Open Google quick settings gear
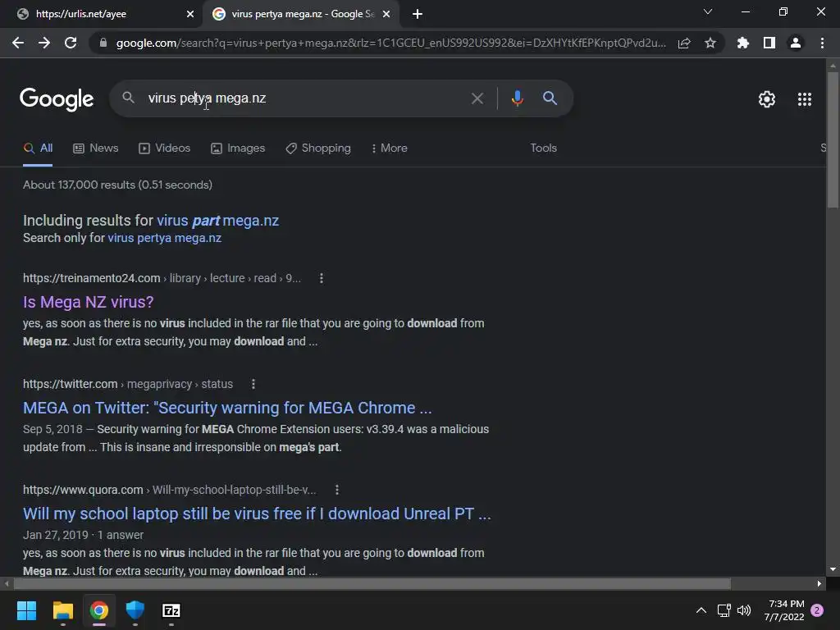The height and width of the screenshot is (630, 840). (767, 99)
